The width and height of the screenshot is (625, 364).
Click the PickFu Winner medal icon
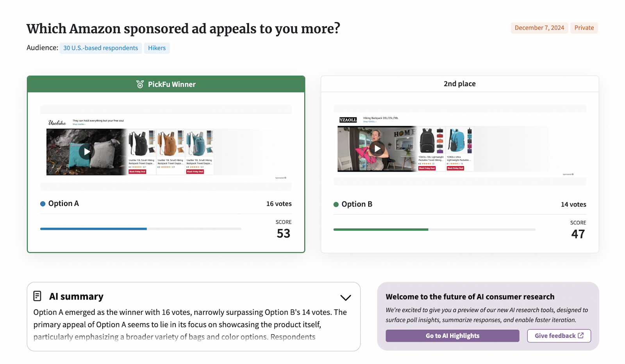pos(139,84)
